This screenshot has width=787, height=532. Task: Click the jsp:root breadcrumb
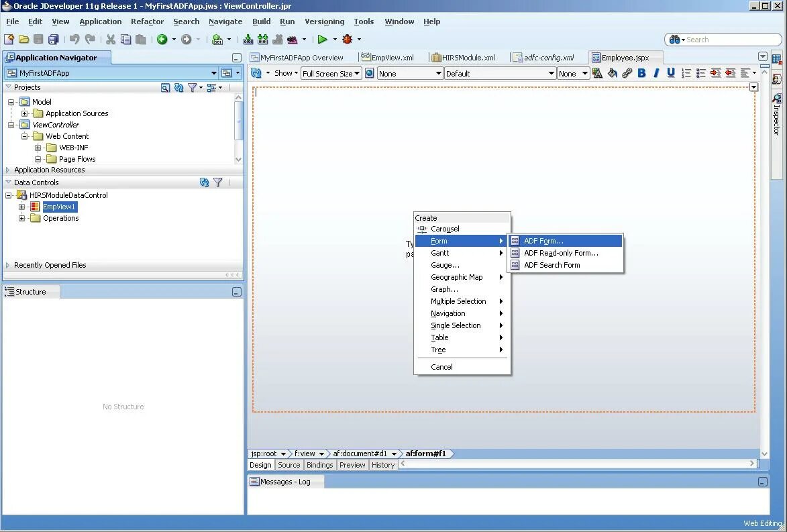(264, 454)
